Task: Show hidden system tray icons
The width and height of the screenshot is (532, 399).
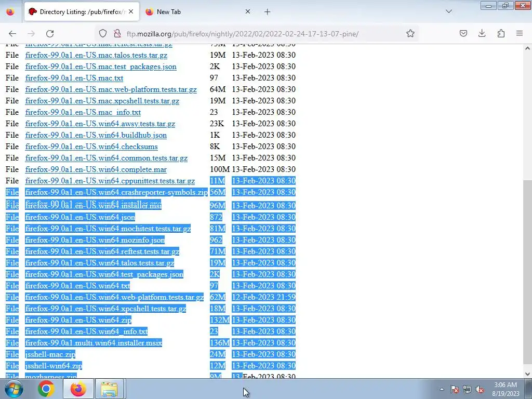Action: pos(442,389)
